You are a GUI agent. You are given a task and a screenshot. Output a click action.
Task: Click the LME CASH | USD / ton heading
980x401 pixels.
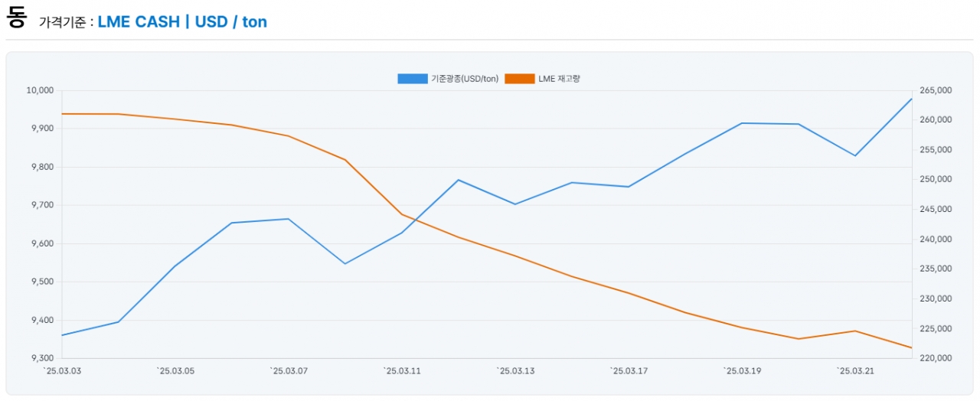tap(182, 21)
